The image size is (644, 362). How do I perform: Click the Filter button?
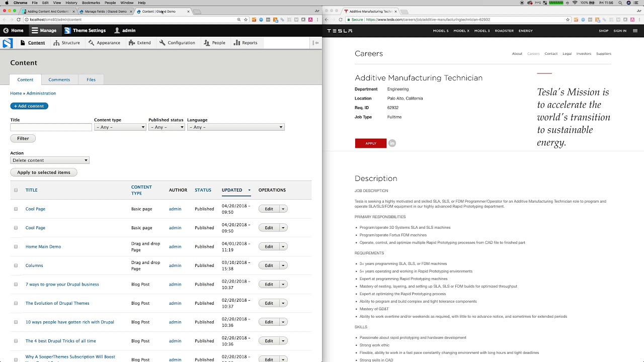click(x=23, y=138)
